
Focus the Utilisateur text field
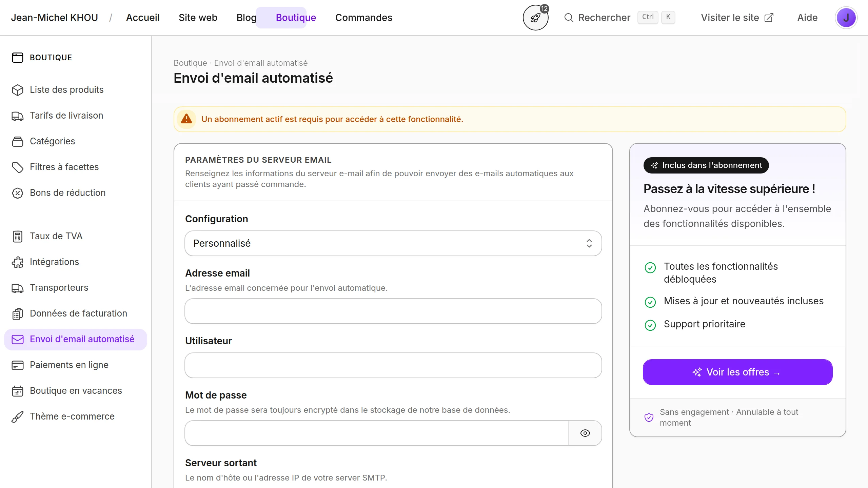[x=393, y=365]
